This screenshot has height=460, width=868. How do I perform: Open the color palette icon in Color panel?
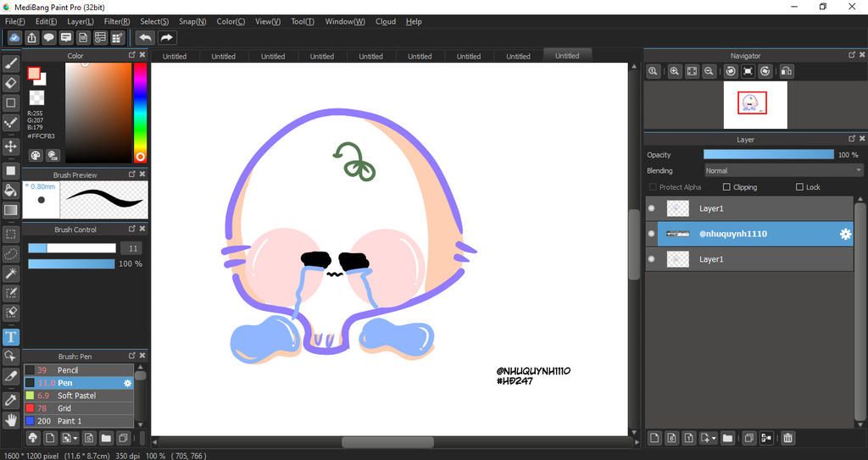(x=36, y=156)
